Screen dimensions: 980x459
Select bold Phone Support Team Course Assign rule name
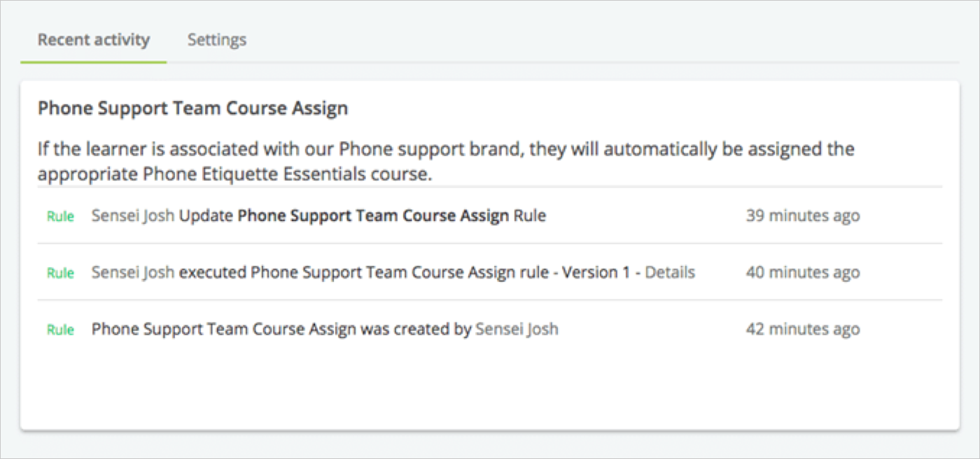(x=373, y=216)
